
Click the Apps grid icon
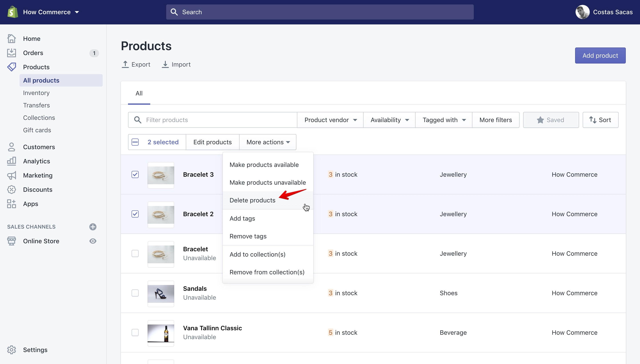point(12,204)
